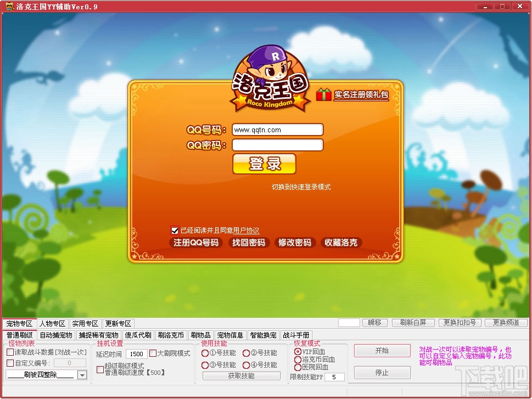
Task: Enable 读取战斗数据 checkbox
Action: [10, 352]
